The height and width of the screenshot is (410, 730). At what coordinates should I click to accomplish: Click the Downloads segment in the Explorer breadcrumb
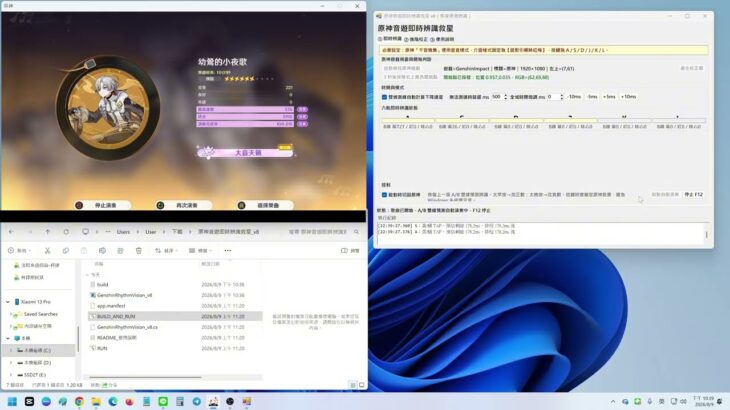tap(177, 232)
